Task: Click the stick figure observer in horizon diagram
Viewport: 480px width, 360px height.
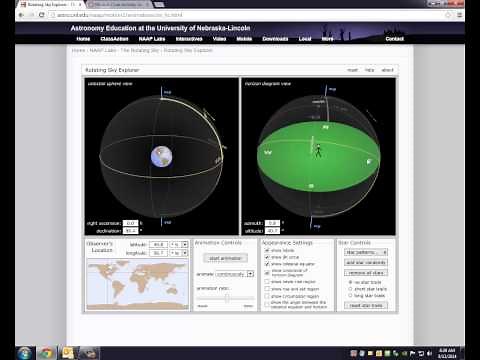Action: point(318,151)
